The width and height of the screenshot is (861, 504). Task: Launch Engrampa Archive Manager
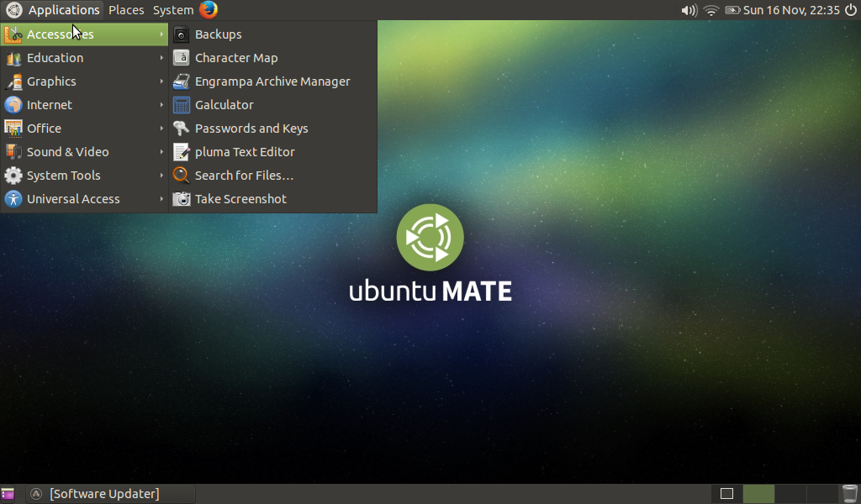pyautogui.click(x=273, y=81)
